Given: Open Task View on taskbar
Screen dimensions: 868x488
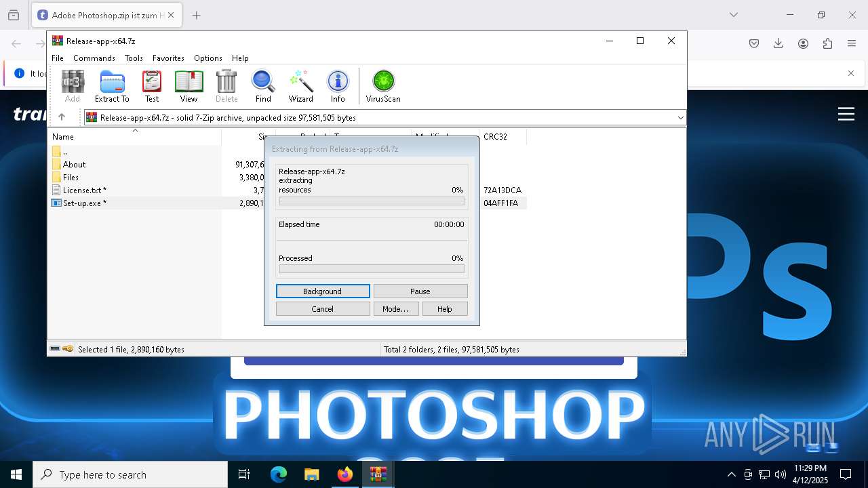Looking at the screenshot, I should [x=244, y=474].
